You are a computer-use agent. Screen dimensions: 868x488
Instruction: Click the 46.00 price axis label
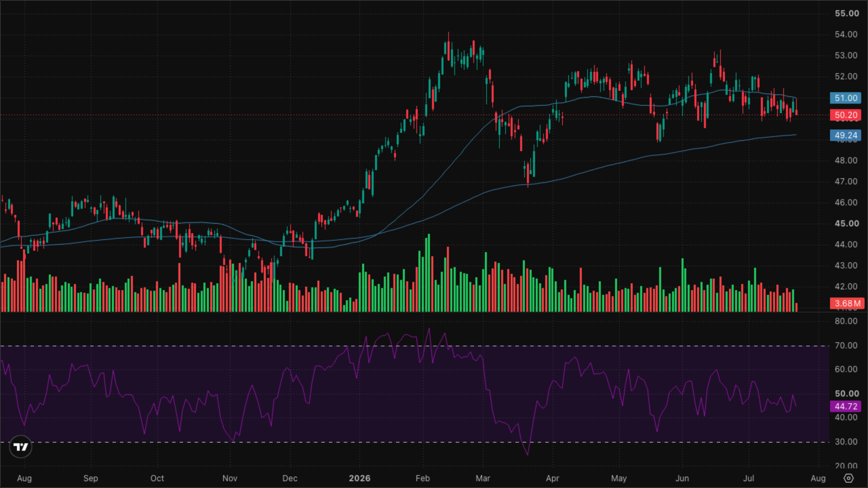pyautogui.click(x=846, y=203)
